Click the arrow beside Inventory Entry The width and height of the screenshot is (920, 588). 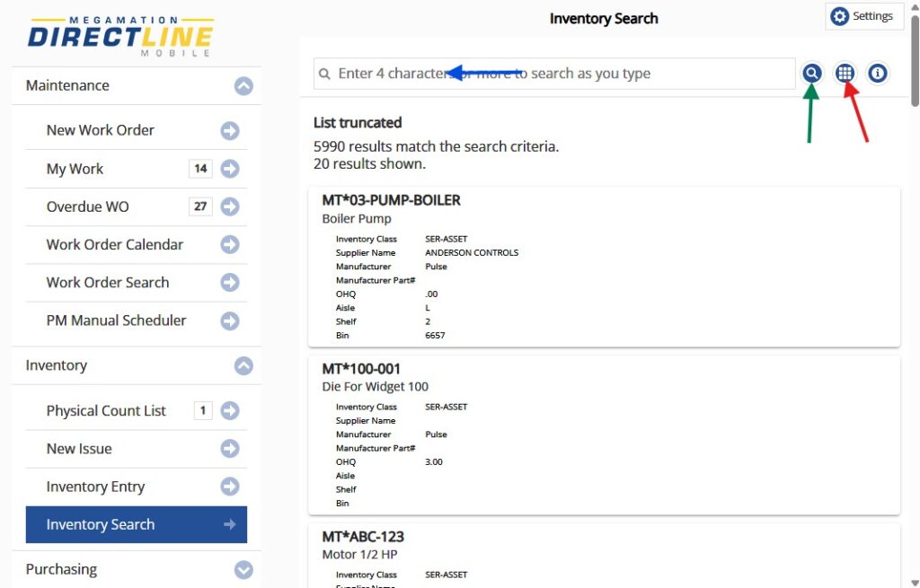point(230,487)
